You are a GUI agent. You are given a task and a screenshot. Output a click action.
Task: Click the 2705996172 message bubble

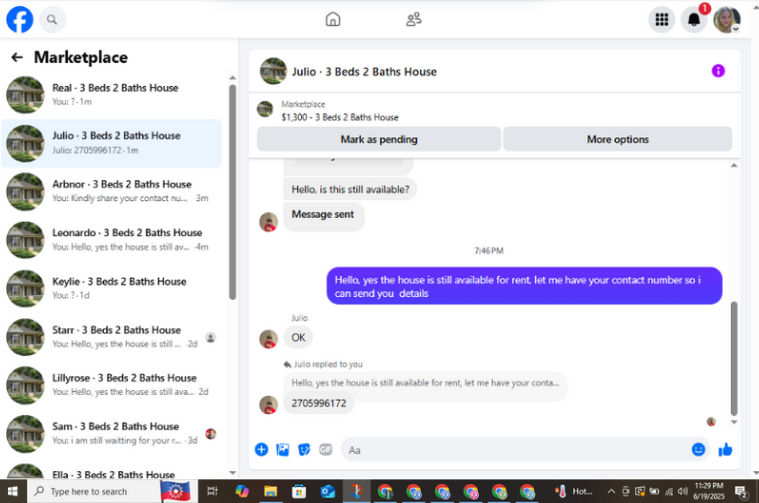click(319, 403)
